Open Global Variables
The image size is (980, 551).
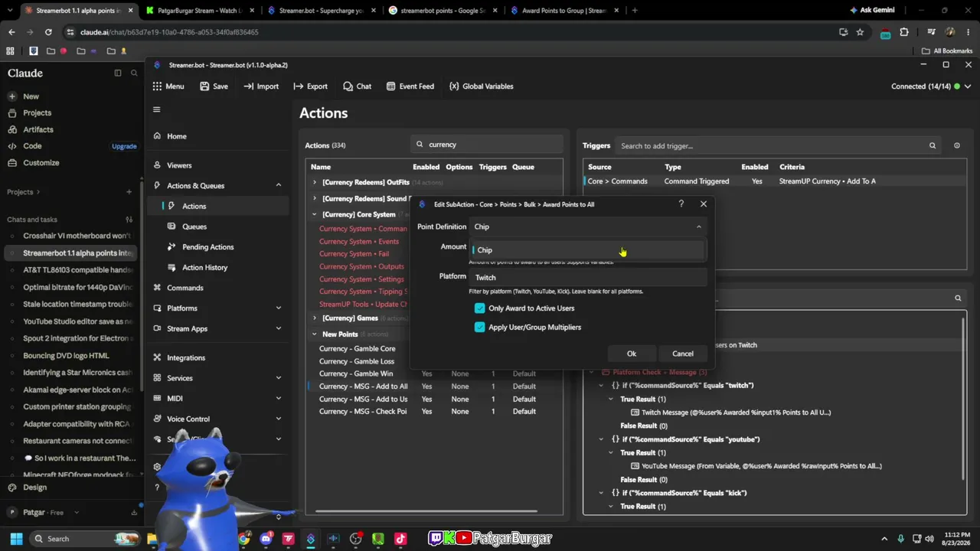(x=481, y=86)
